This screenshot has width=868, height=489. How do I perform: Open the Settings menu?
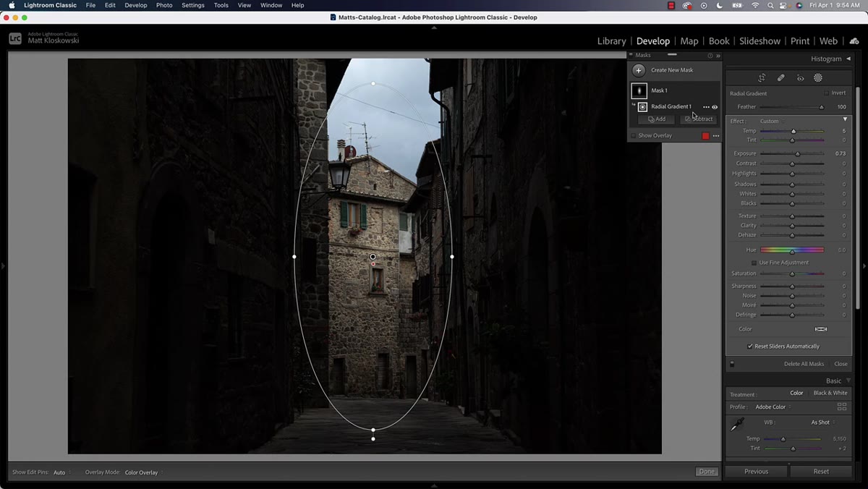coord(192,5)
